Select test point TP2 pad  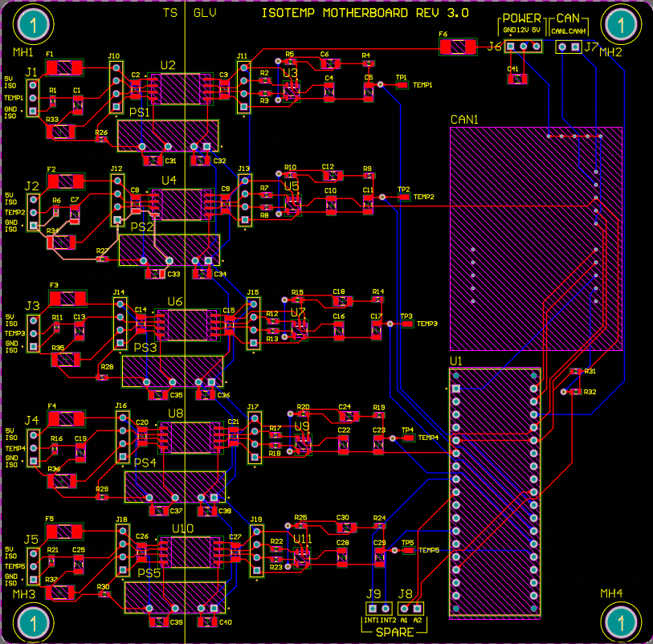(x=404, y=197)
